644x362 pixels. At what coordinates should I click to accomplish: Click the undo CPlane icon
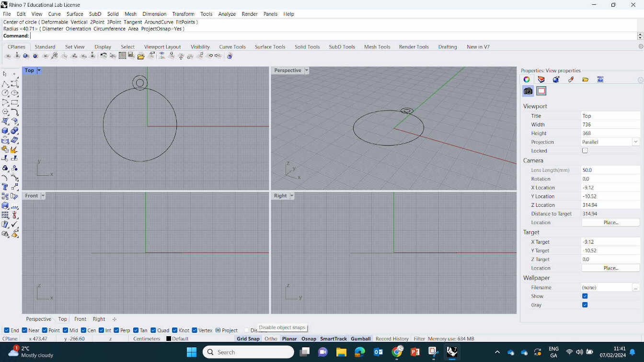pyautogui.click(x=103, y=56)
